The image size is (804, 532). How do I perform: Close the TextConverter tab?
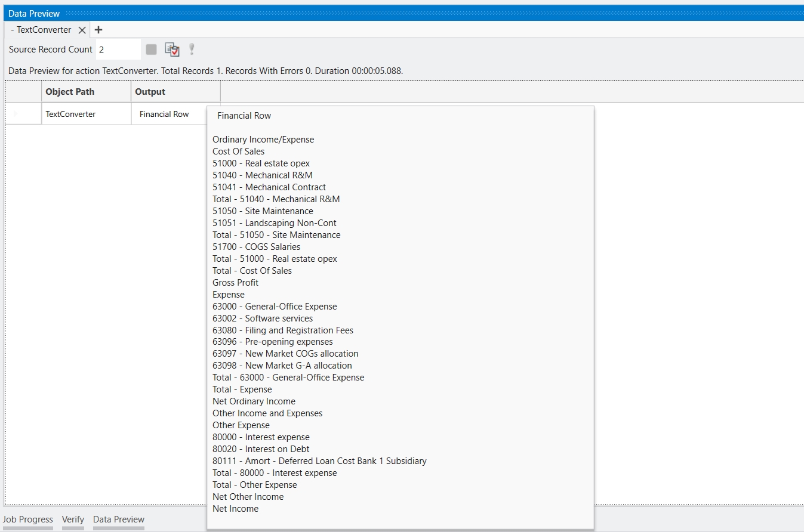click(82, 30)
